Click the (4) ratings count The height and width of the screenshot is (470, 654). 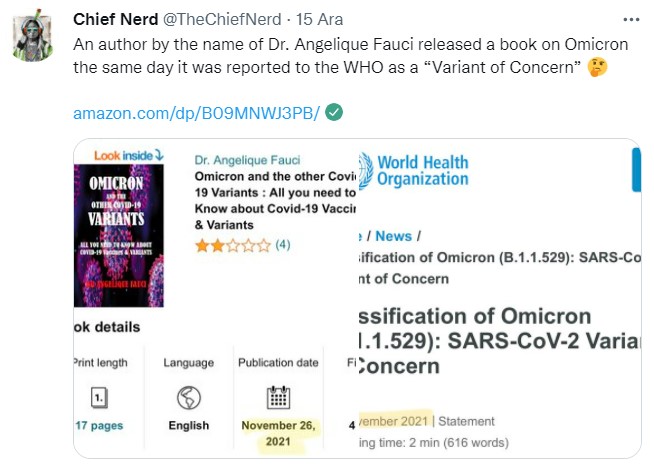click(283, 244)
